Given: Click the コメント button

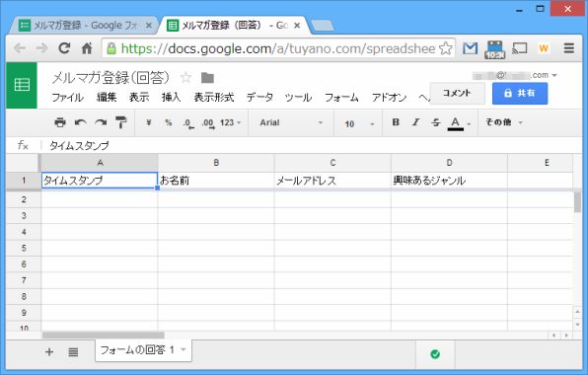Looking at the screenshot, I should [x=457, y=94].
